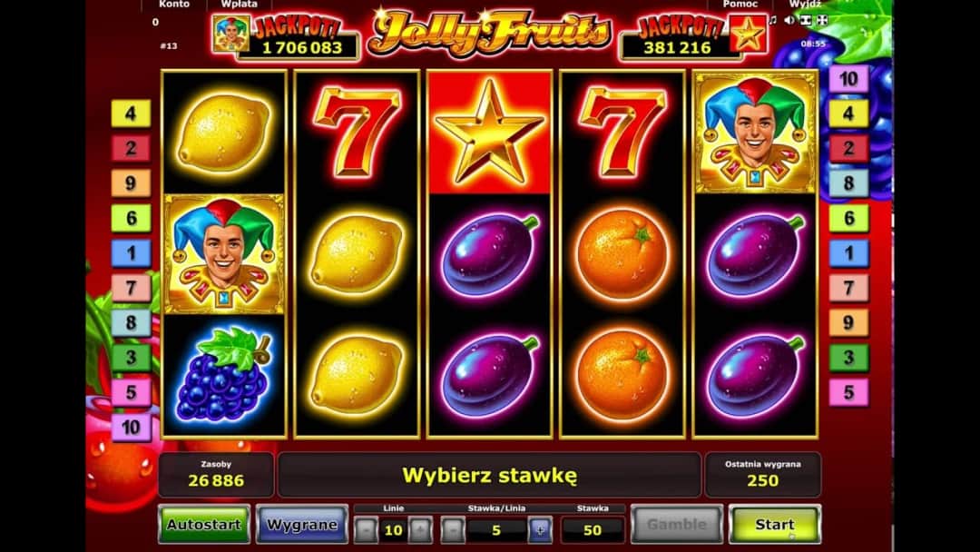Decrease number of lines with minus
Image resolution: width=980 pixels, height=552 pixels.
pyautogui.click(x=367, y=530)
